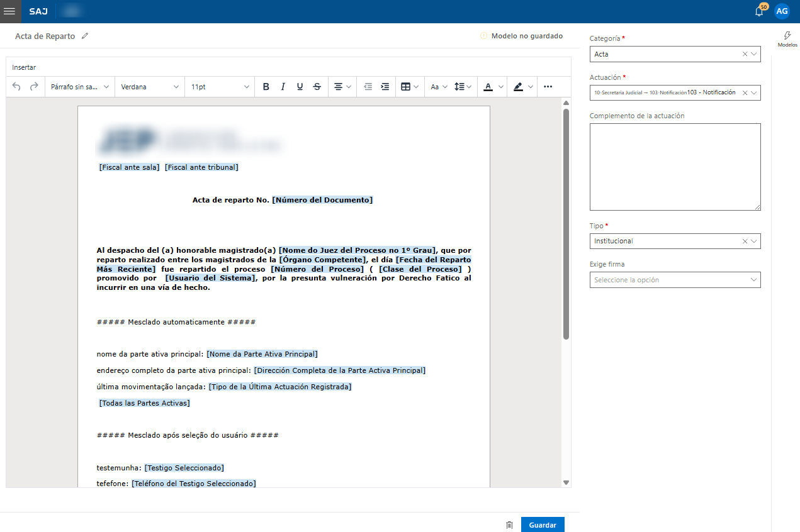Show more toolbar options
Viewport: 800px width, 532px height.
point(548,87)
